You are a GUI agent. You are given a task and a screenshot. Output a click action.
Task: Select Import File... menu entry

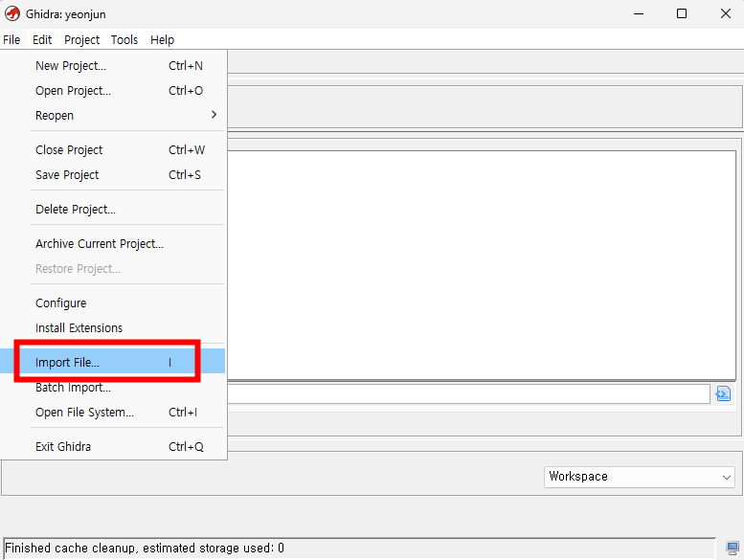click(113, 362)
